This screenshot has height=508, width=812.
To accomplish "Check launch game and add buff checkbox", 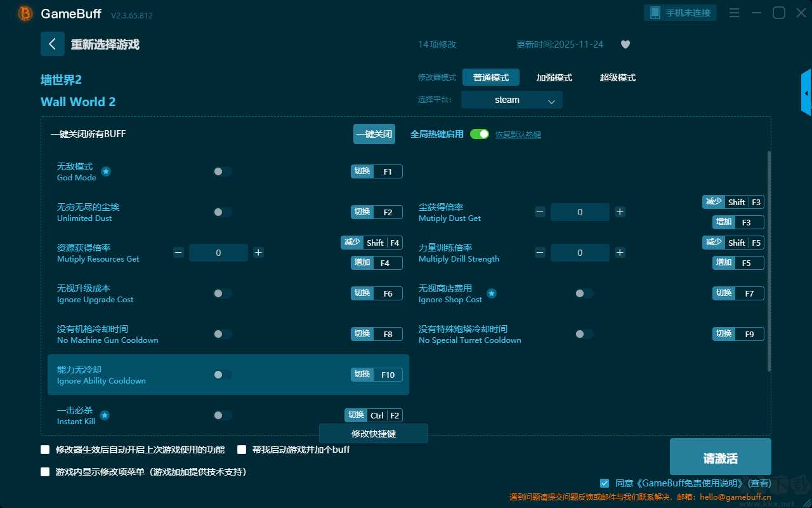I will 242,450.
